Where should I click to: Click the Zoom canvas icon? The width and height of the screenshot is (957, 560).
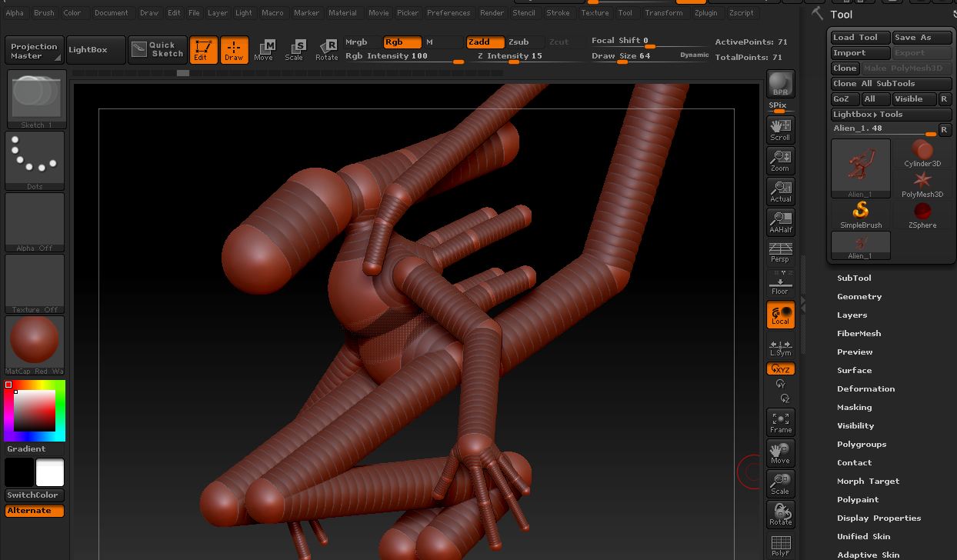[x=780, y=160]
